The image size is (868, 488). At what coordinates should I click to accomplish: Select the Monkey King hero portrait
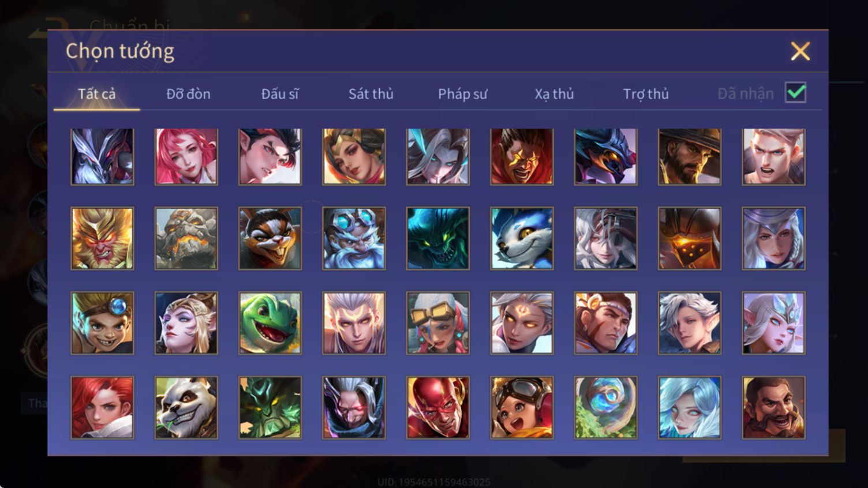click(x=102, y=238)
